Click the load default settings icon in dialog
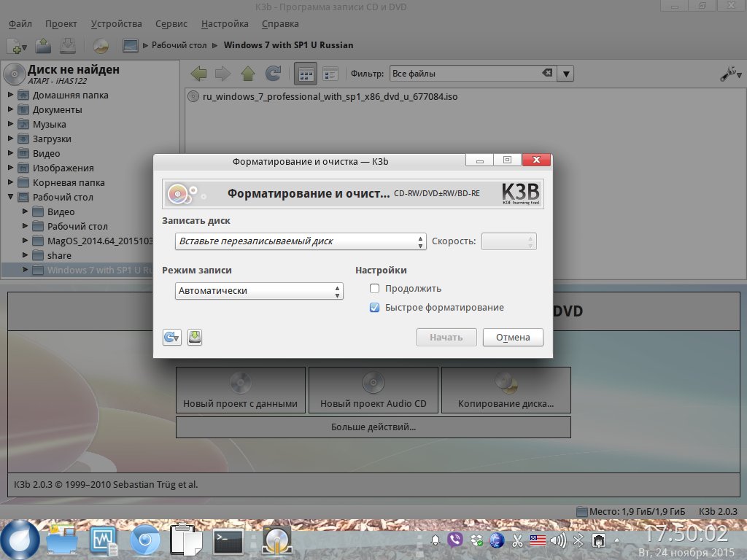747x560 pixels. click(x=172, y=337)
